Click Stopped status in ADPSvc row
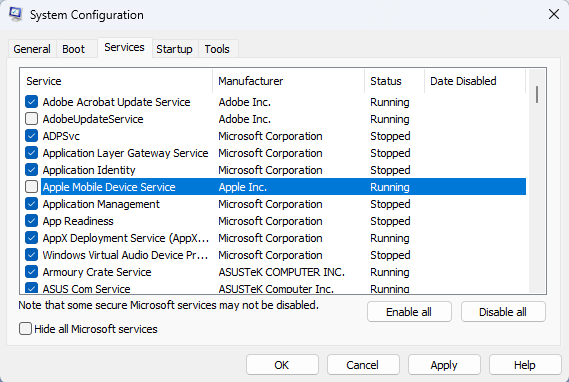Image resolution: width=569 pixels, height=382 pixels. 390,136
